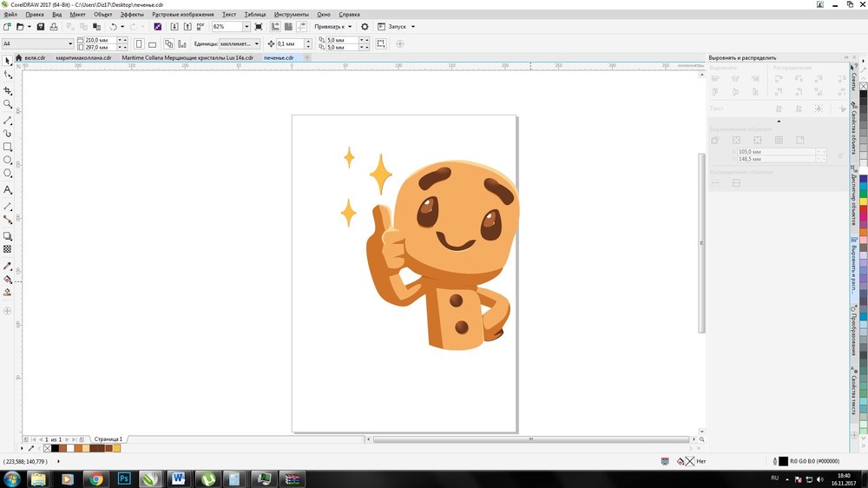Select the Shape edit tool
The image size is (868, 488).
point(7,75)
